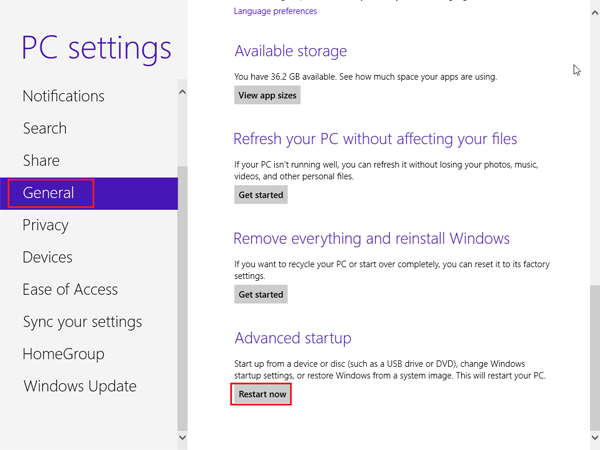Open HomeGroup settings
Image resolution: width=600 pixels, height=450 pixels.
click(x=64, y=354)
